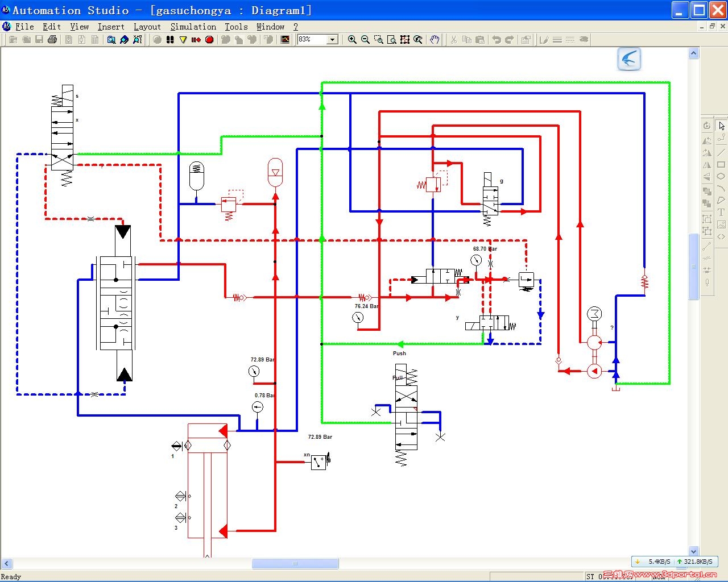Open the Tools menu
Viewport: 728px width, 582px height.
[236, 26]
